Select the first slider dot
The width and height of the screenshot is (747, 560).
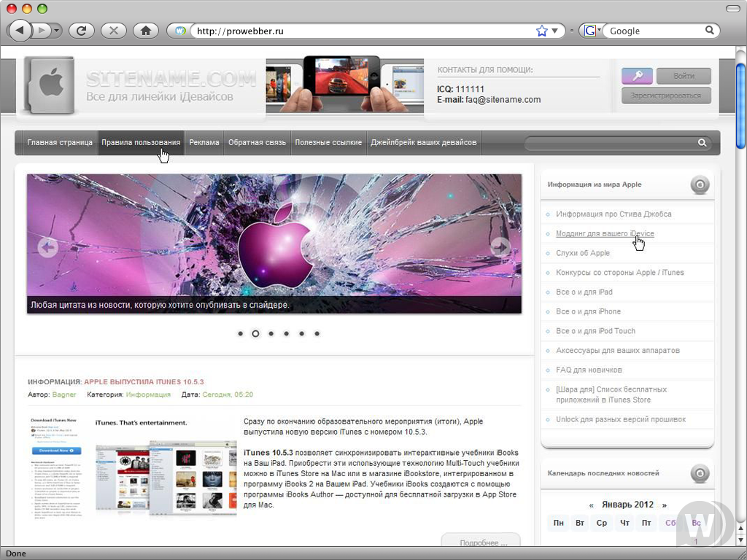point(241,334)
